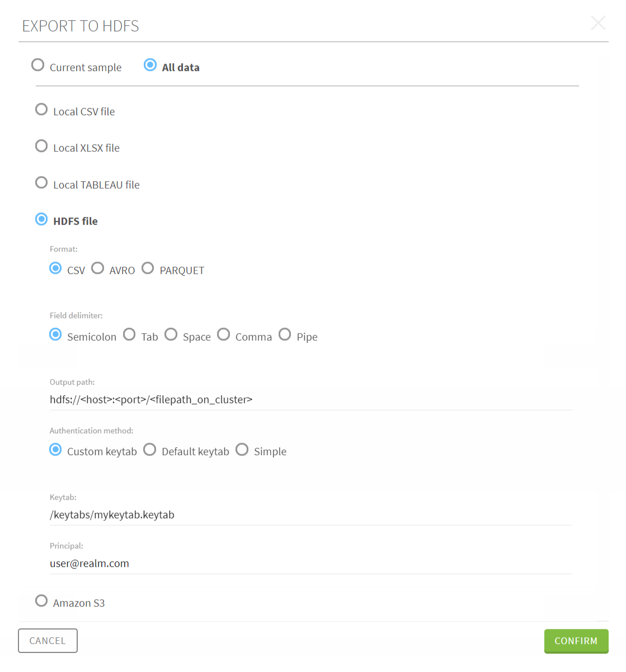Pick Comma as field delimiter
This screenshot has height=672, width=626.
point(224,335)
